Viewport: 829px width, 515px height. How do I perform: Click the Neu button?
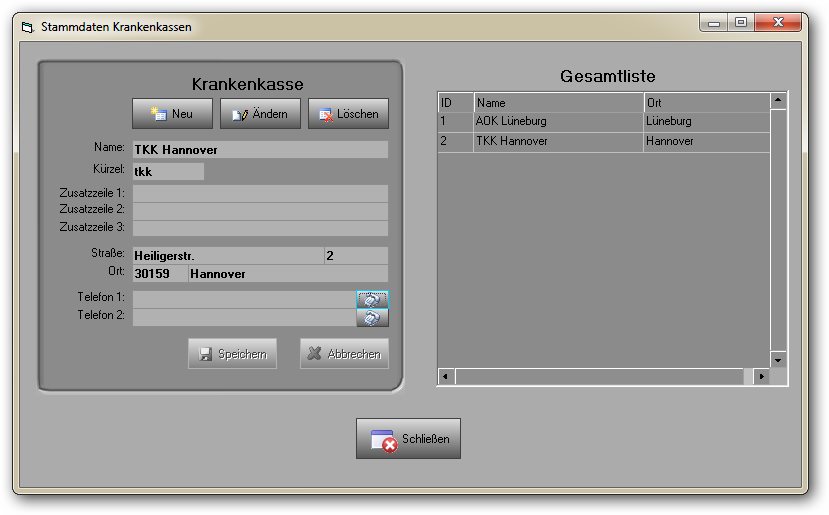172,114
